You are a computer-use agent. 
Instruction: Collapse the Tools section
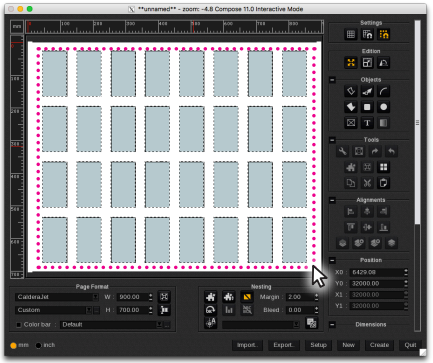point(332,140)
